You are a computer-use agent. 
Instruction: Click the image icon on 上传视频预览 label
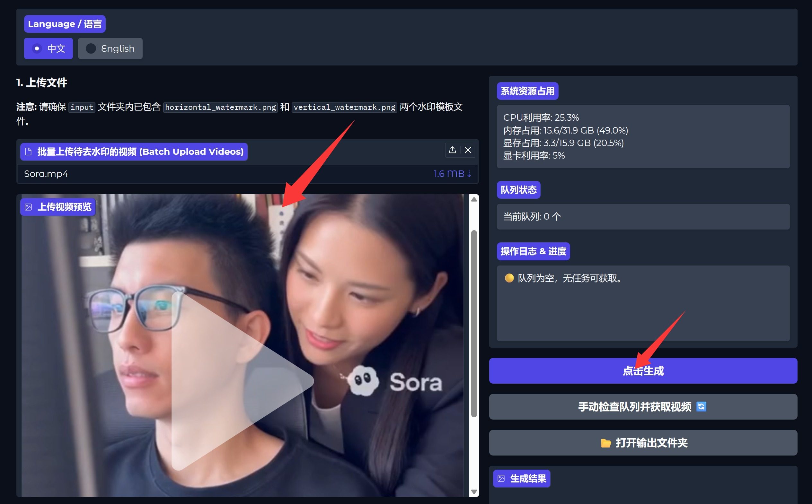click(29, 207)
